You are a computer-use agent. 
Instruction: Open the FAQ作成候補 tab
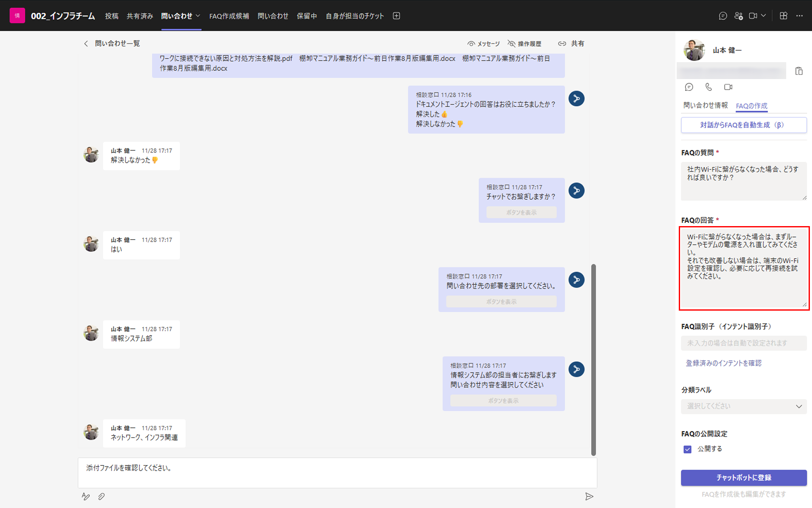[x=229, y=16]
